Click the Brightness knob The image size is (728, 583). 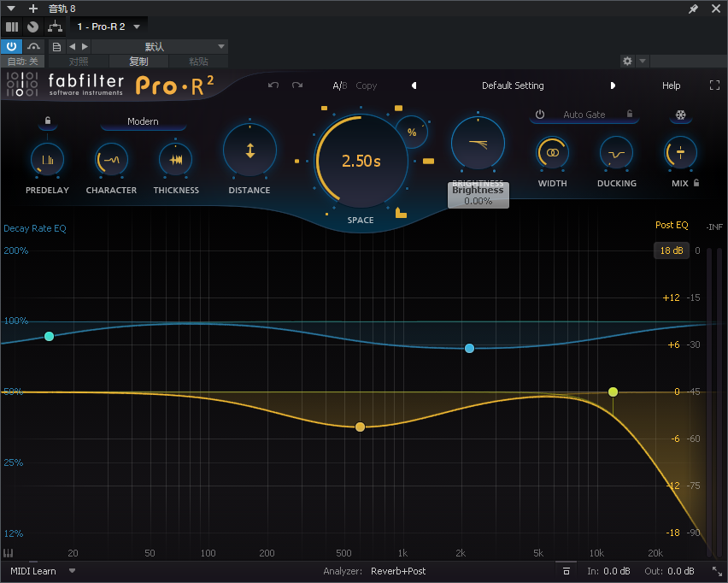(x=478, y=144)
